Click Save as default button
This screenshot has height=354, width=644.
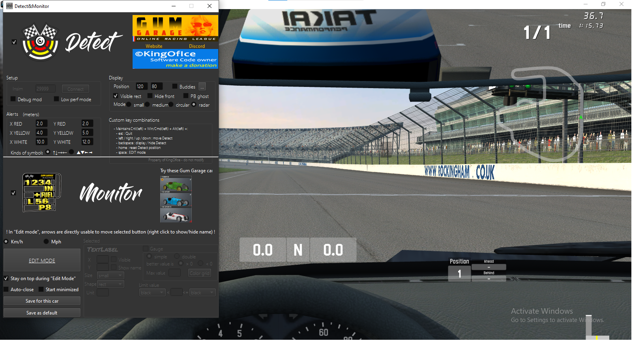42,313
